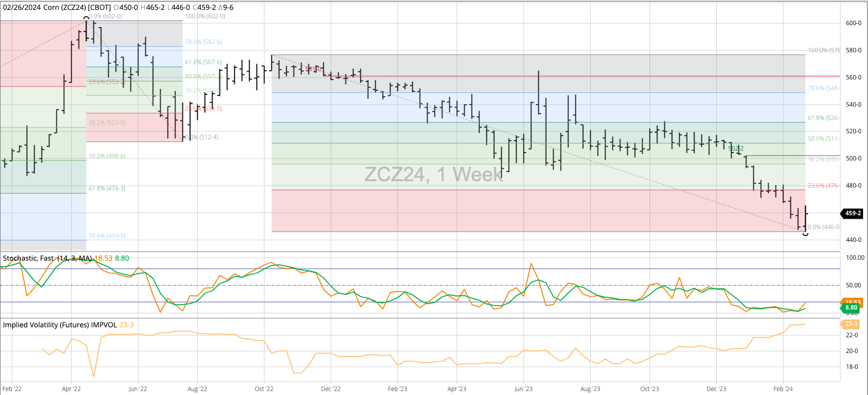Screen dimensions: 868x395
Task: Click the Feb '22 date axis label
Action: click(12, 389)
